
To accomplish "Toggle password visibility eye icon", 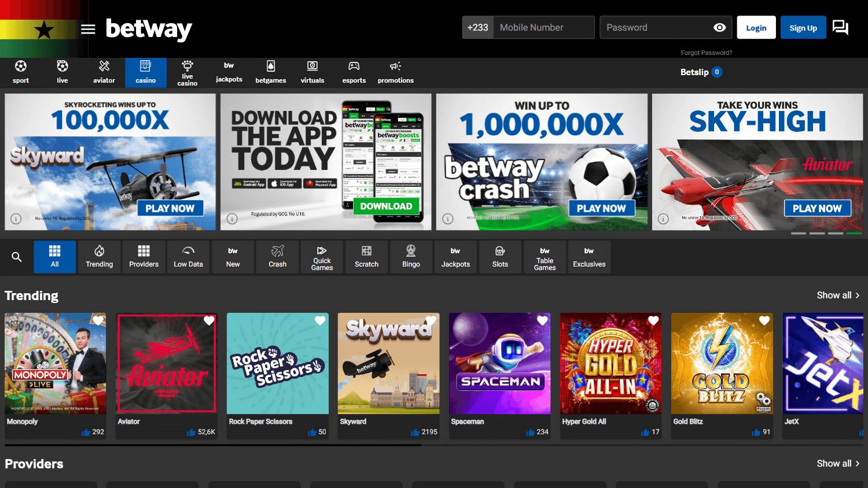I will tap(719, 27).
